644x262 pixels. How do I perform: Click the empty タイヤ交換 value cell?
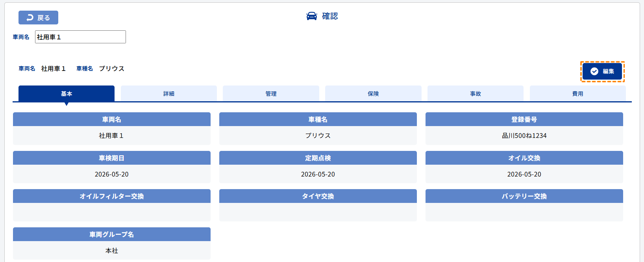point(318,212)
